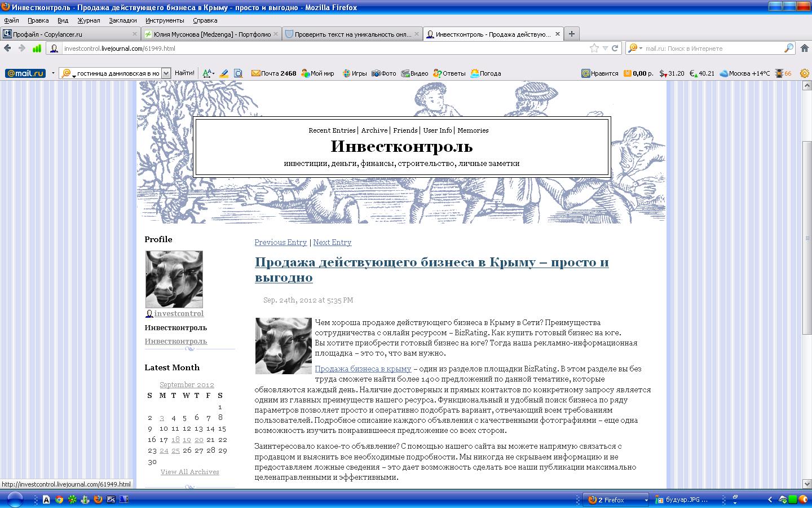Close the Профайл - Copylancer.ru tab
Viewport: 812px width, 508px height.
click(x=135, y=34)
